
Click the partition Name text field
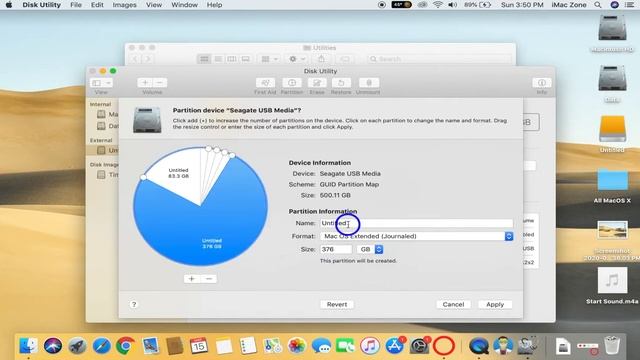point(417,223)
